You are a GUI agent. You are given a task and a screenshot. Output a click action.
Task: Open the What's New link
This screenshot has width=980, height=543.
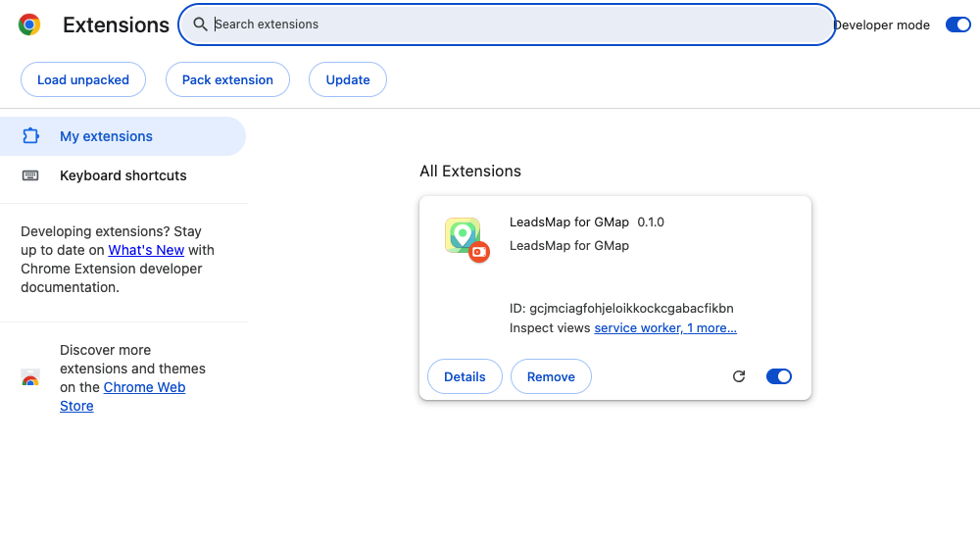(146, 250)
